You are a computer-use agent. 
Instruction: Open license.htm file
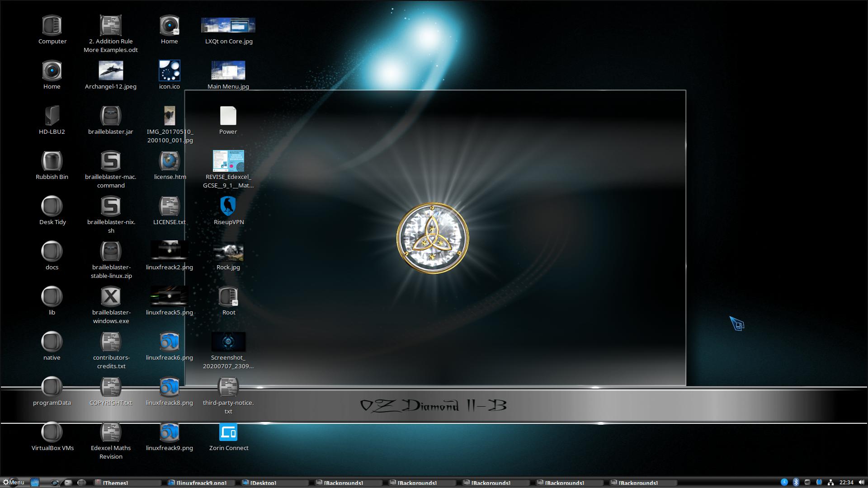coord(169,160)
